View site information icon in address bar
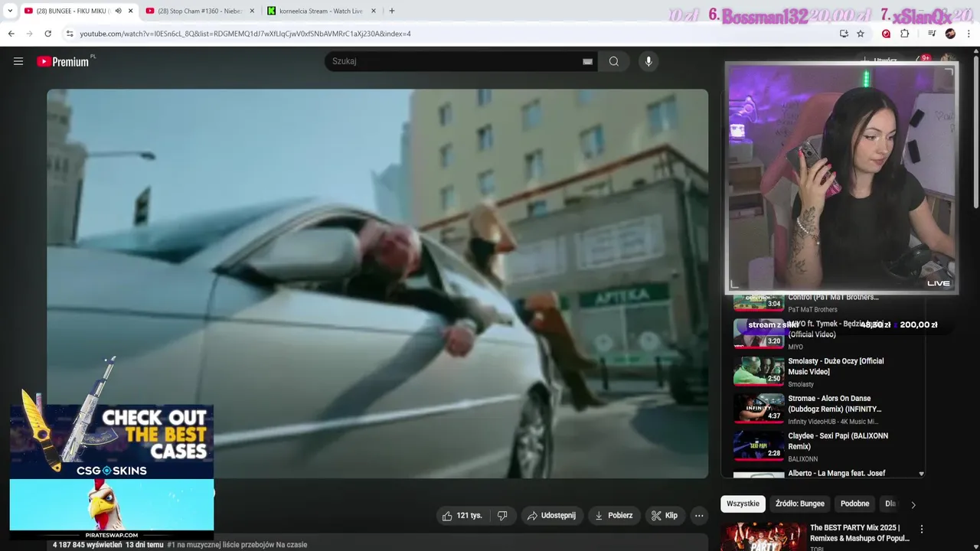This screenshot has height=551, width=980. pyautogui.click(x=70, y=34)
